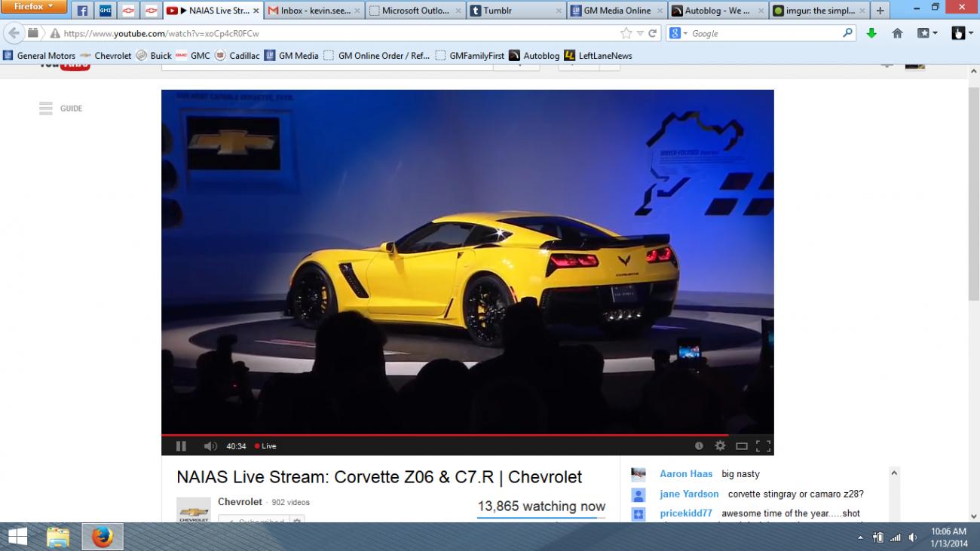Open the Firefox menu dropdown
This screenshot has width=980, height=551.
[x=33, y=7]
